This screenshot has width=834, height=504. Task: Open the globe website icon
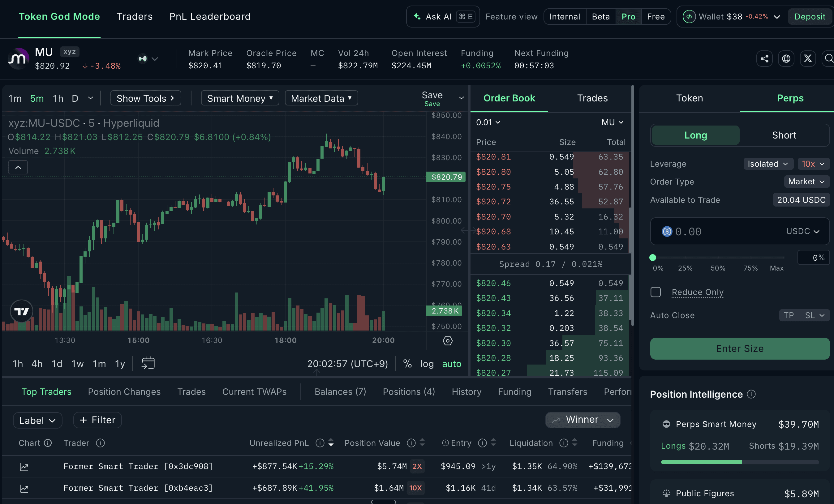click(786, 59)
